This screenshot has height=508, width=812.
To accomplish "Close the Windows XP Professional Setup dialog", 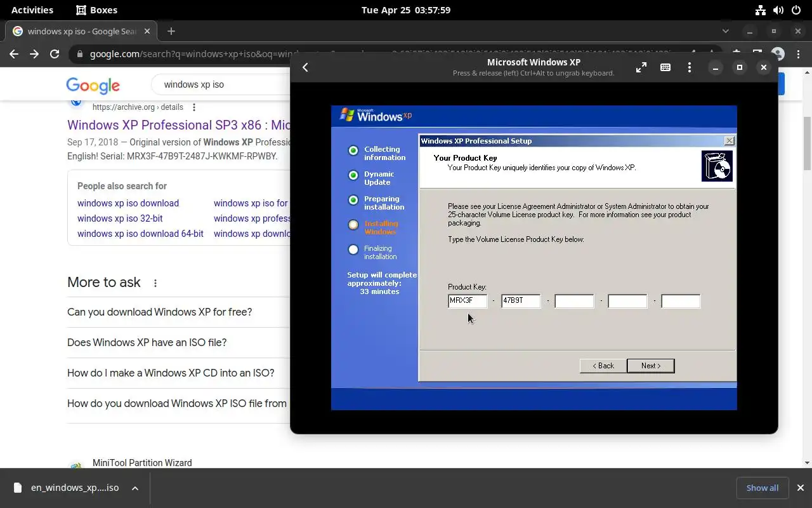I will click(730, 141).
